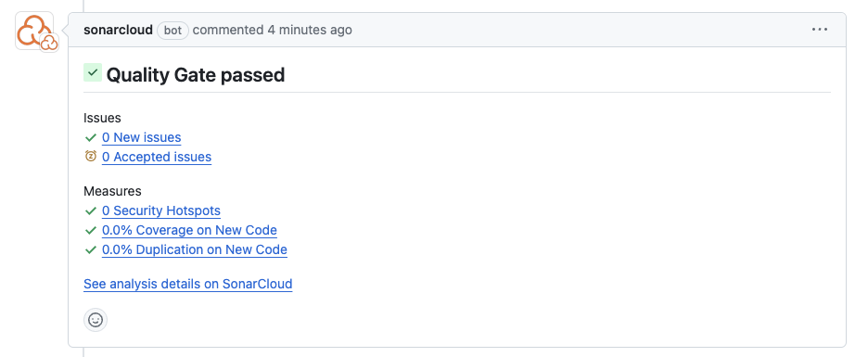Click the green check beside Coverage
Screen dimensions: 868x357
(x=91, y=230)
